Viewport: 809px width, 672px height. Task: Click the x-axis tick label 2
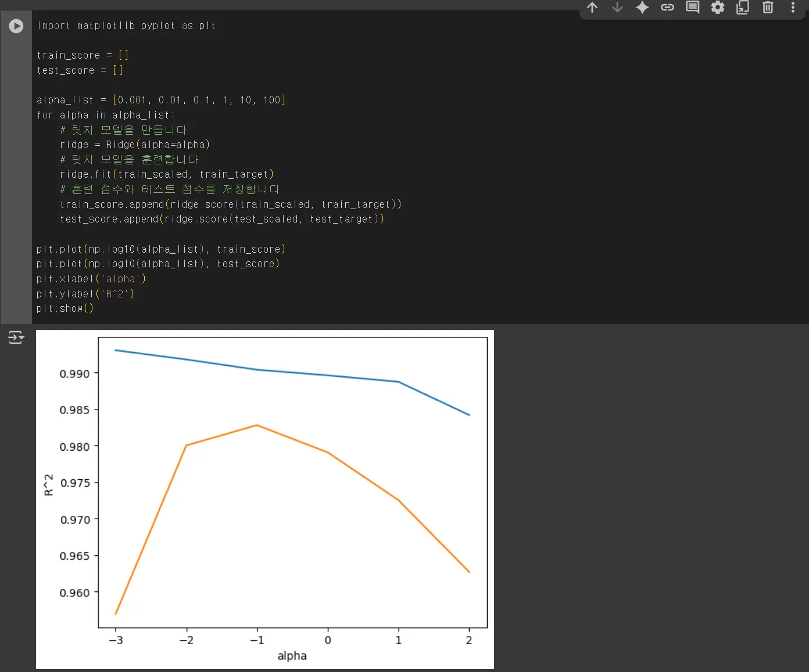point(469,640)
